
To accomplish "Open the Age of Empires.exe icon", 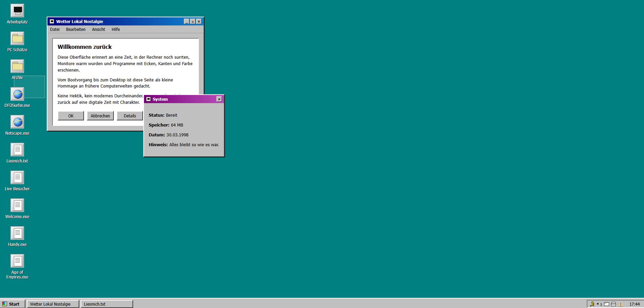I will pyautogui.click(x=17, y=262).
